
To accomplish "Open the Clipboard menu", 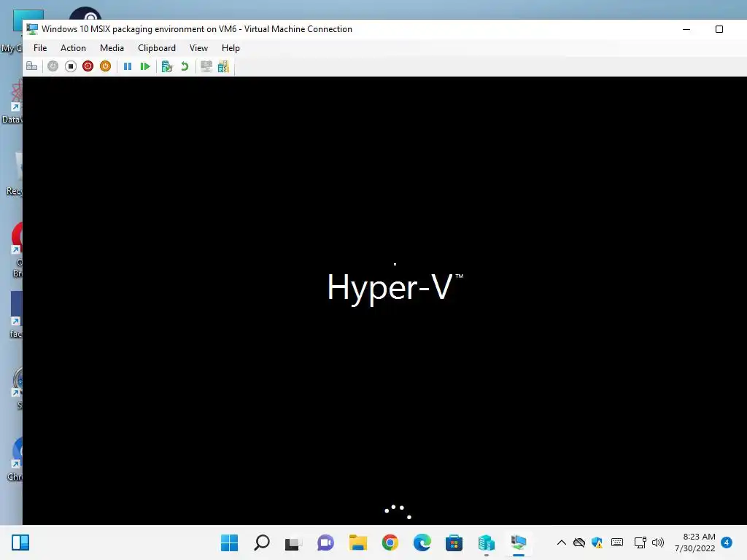I will [157, 48].
